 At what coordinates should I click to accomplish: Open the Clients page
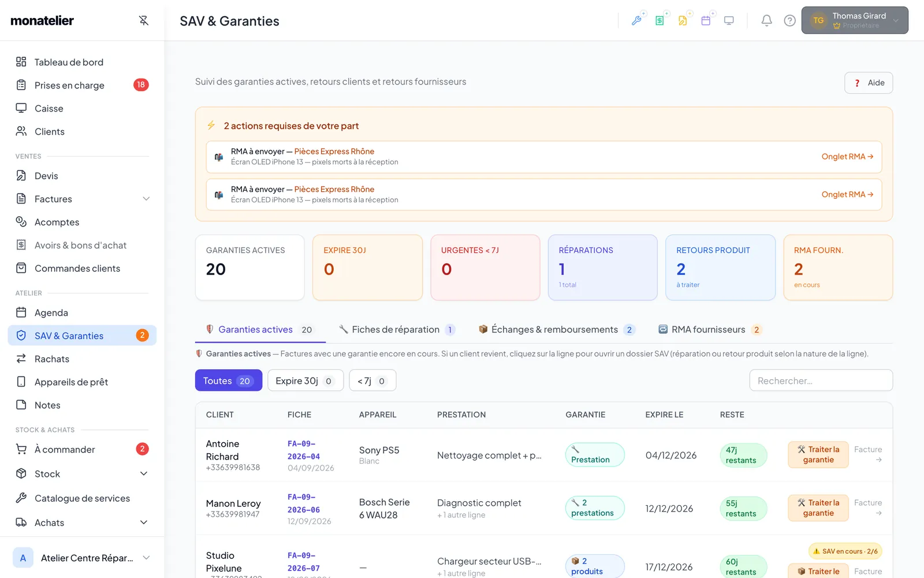[82, 131]
